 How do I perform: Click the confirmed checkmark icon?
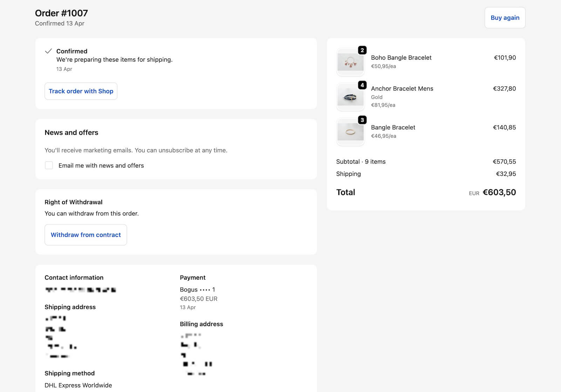[x=49, y=51]
